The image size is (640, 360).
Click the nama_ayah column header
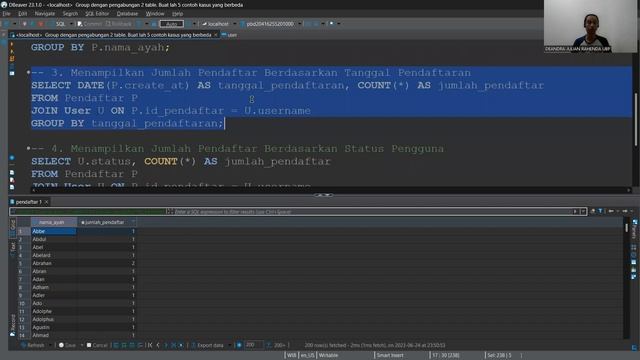53,222
